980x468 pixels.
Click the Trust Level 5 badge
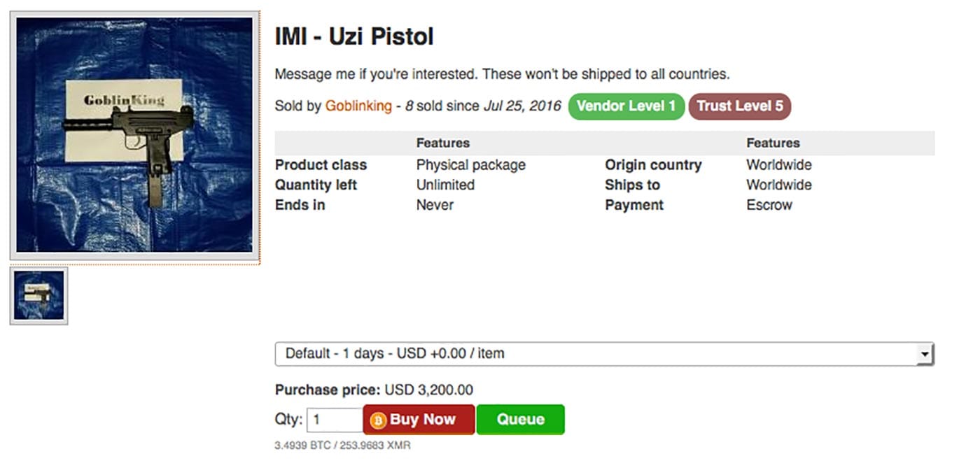[739, 106]
